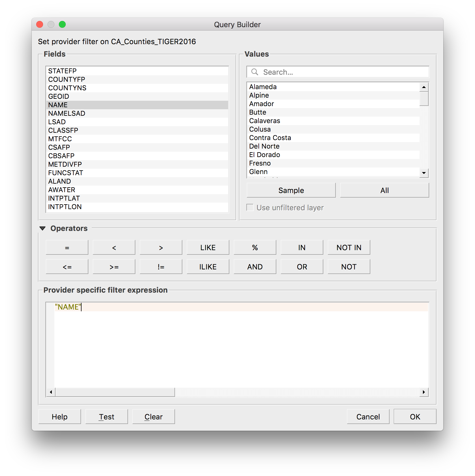Screen dimensions: 475x476
Task: Click in the Search values field
Action: coord(326,72)
